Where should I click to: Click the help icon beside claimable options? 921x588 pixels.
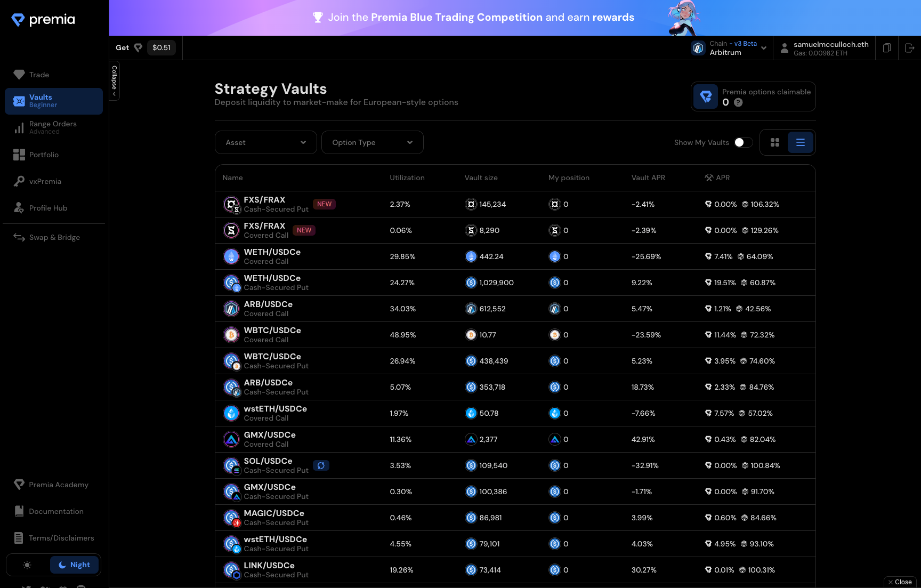(x=738, y=102)
